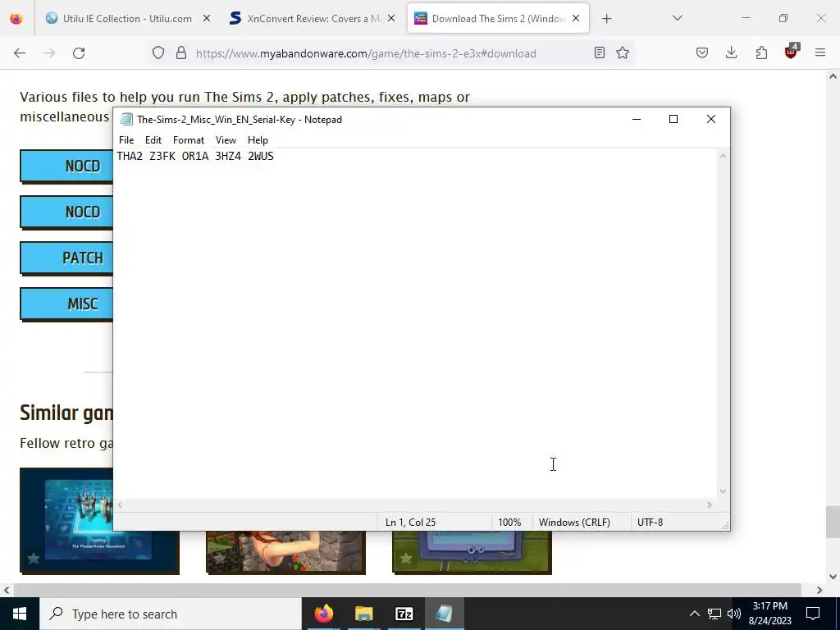Click the Notepad vertical scrollbar up arrow
Screen dimensions: 840x630
click(x=724, y=156)
